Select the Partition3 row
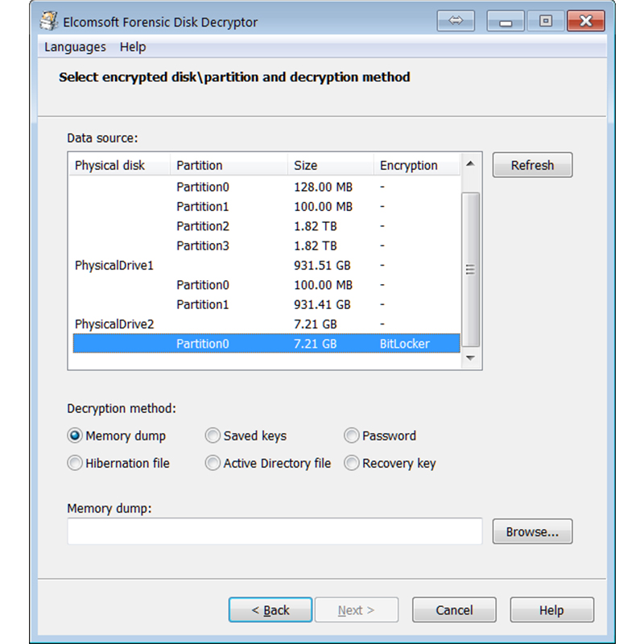The width and height of the screenshot is (644, 644). [x=266, y=246]
